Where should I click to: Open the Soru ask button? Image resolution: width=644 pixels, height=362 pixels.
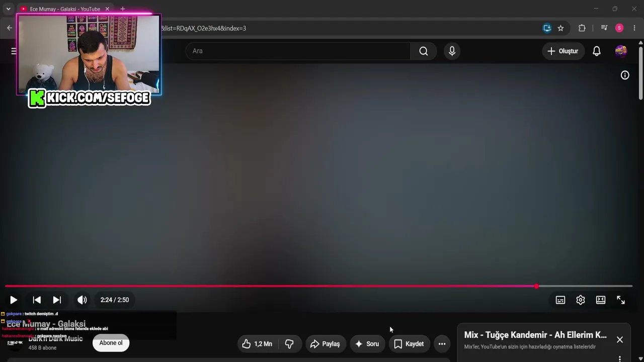pyautogui.click(x=367, y=344)
